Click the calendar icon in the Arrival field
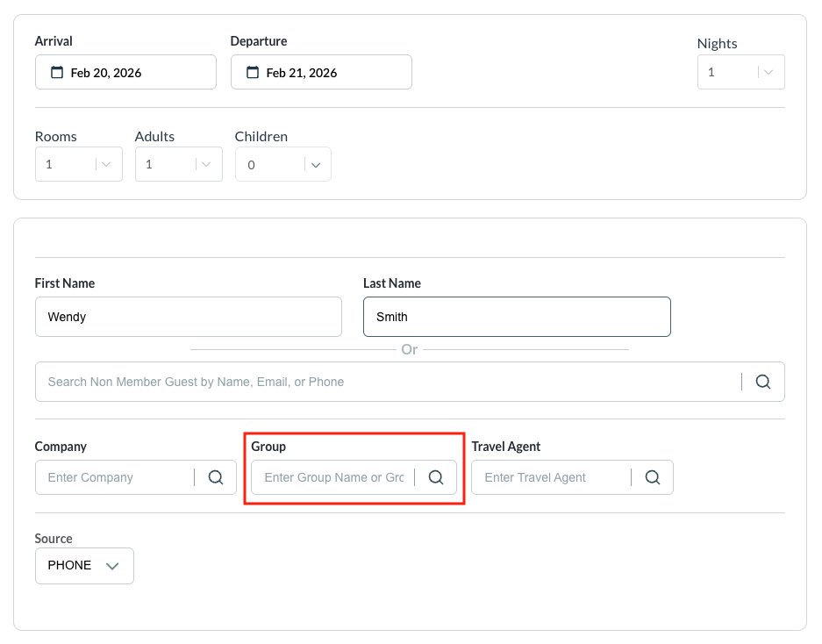Screen dimensions: 822x644 [57, 73]
